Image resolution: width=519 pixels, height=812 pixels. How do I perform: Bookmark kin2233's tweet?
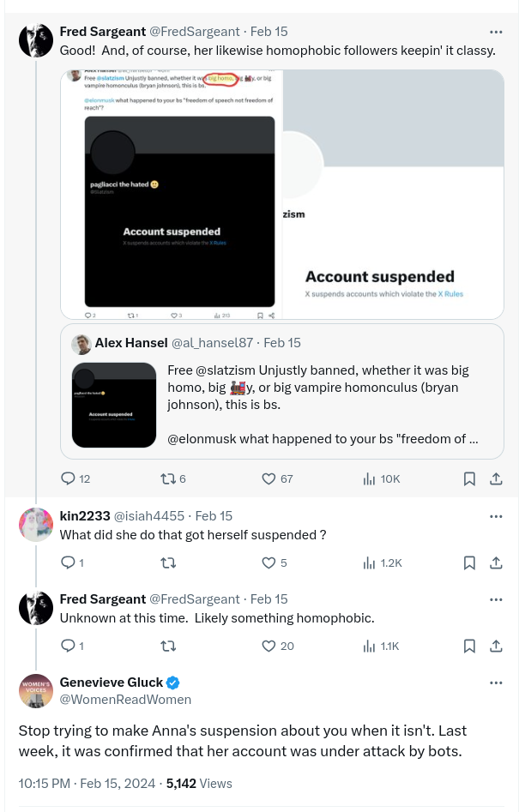click(469, 562)
